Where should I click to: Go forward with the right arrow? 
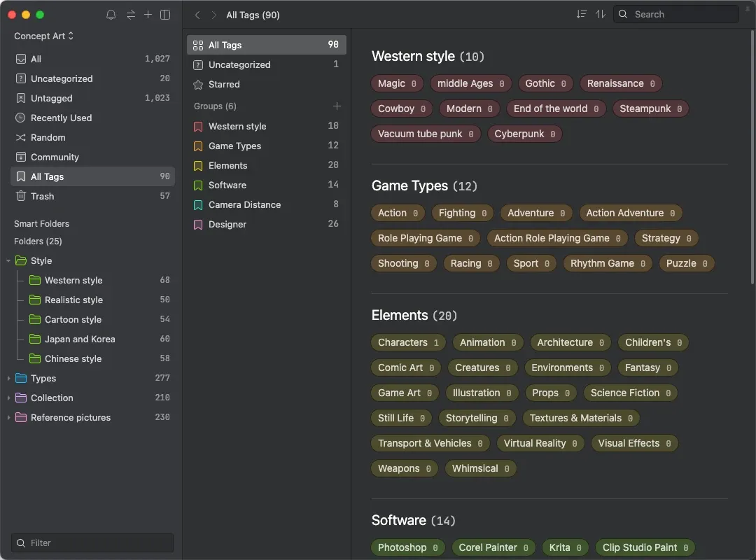click(213, 15)
